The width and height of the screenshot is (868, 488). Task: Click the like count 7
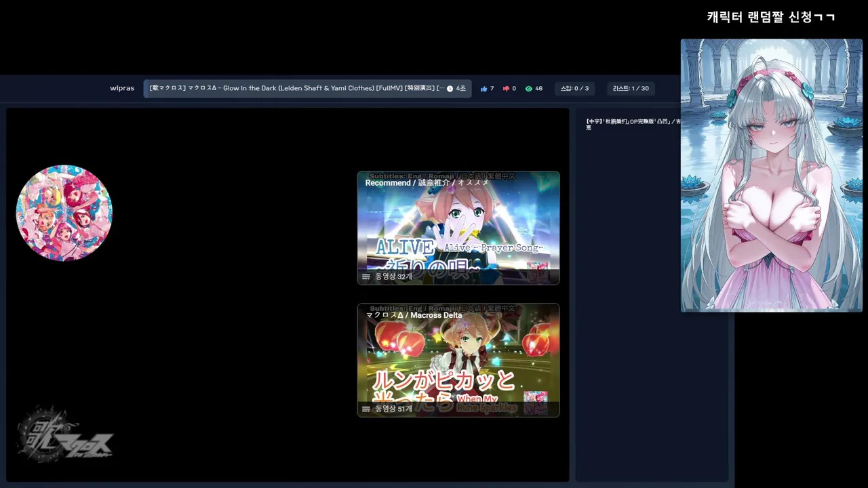pos(492,89)
